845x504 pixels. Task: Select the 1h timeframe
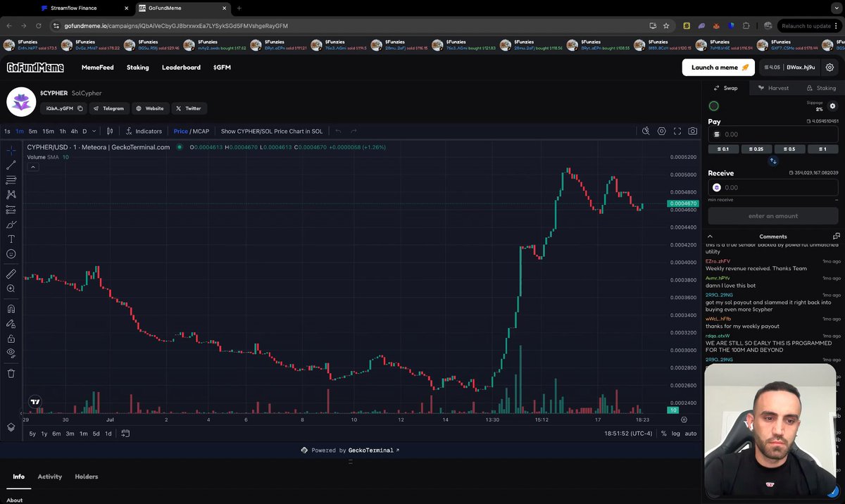pos(63,131)
